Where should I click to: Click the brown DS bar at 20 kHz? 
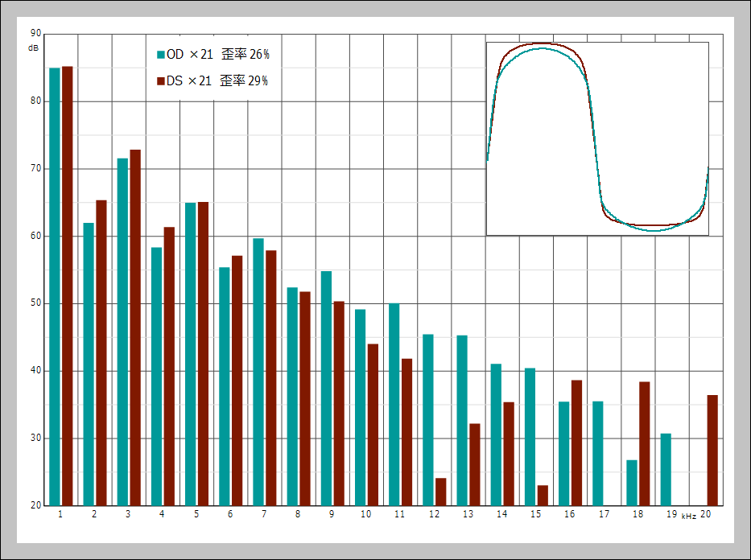[x=712, y=451]
